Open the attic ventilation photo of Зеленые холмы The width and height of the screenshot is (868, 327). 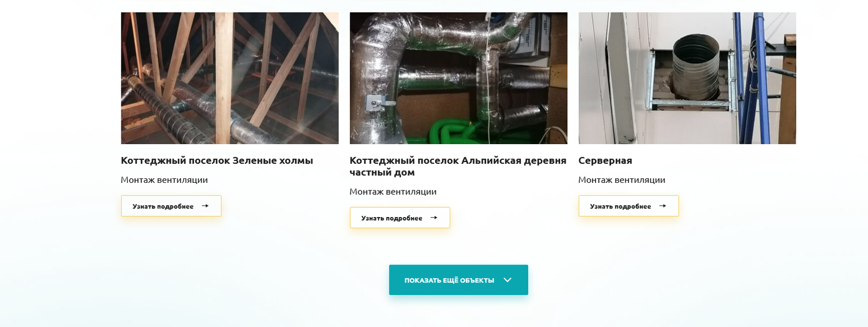pyautogui.click(x=230, y=78)
